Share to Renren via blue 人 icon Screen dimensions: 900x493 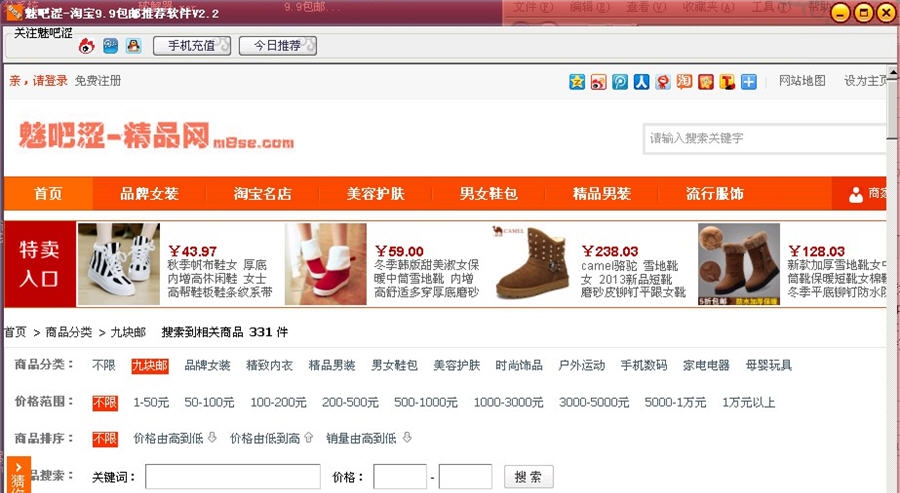pyautogui.click(x=641, y=81)
